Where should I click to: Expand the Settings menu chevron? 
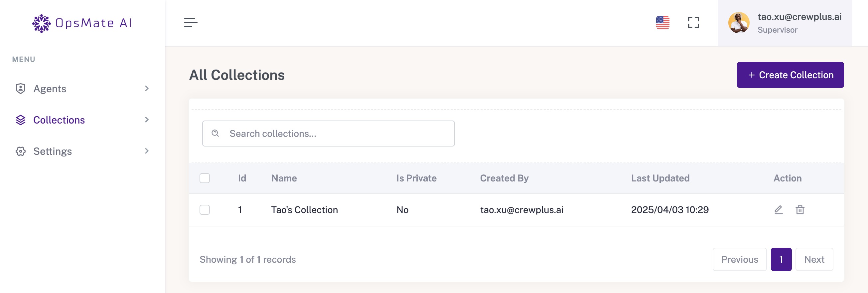[x=147, y=151]
